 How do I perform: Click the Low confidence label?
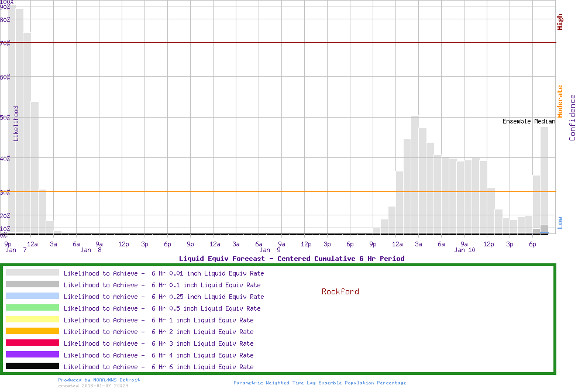[560, 222]
